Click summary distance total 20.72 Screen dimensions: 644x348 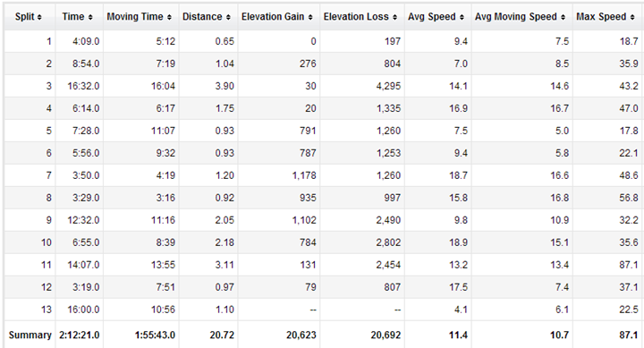(222, 335)
